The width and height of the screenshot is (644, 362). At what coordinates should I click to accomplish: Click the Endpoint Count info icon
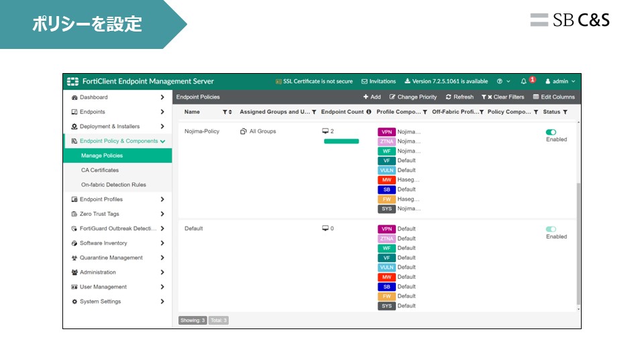pos(369,112)
